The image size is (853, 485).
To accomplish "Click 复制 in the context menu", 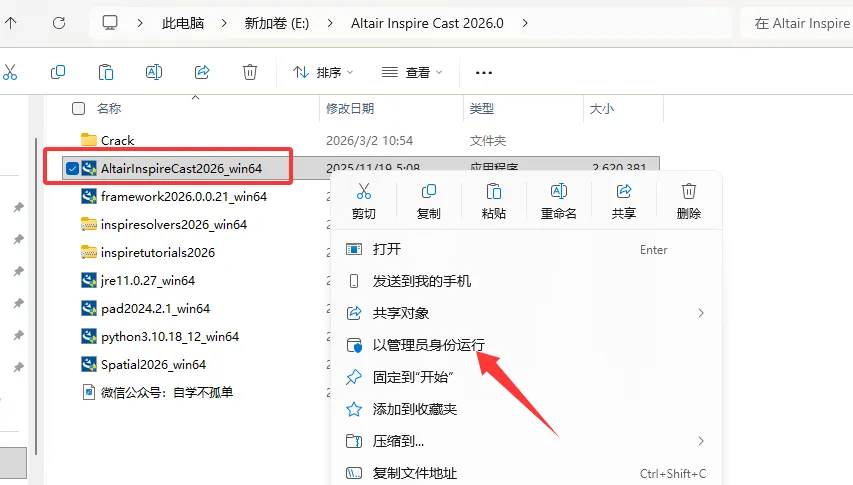I will (x=429, y=201).
